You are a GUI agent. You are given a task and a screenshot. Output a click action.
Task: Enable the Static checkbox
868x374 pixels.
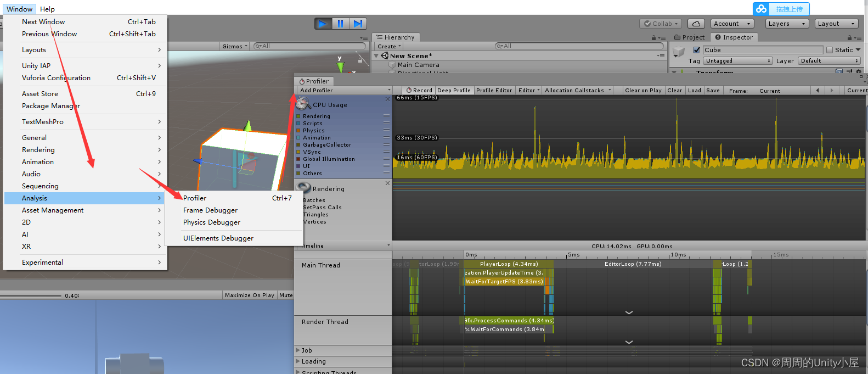[x=830, y=50]
